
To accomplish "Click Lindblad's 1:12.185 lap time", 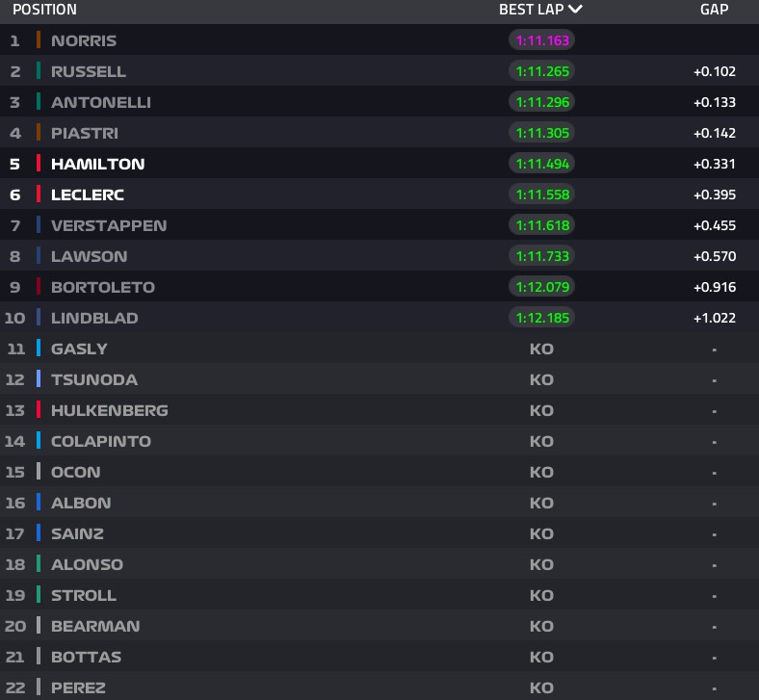I will (541, 318).
